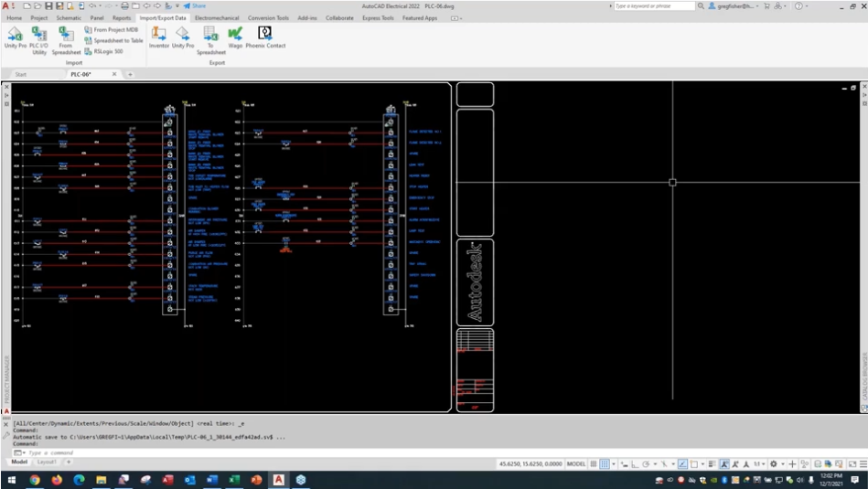Go to previous project drawing arrow

[x=146, y=6]
